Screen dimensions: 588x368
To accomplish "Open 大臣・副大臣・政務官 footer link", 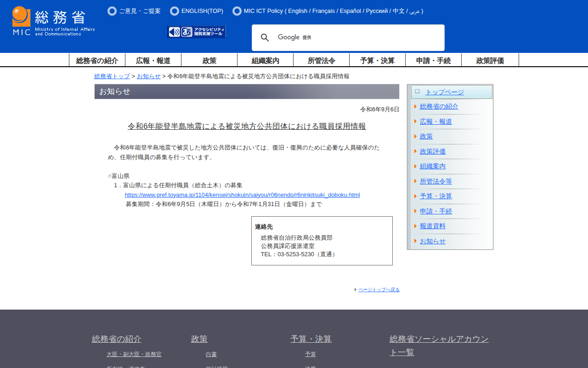I will pyautogui.click(x=134, y=354).
